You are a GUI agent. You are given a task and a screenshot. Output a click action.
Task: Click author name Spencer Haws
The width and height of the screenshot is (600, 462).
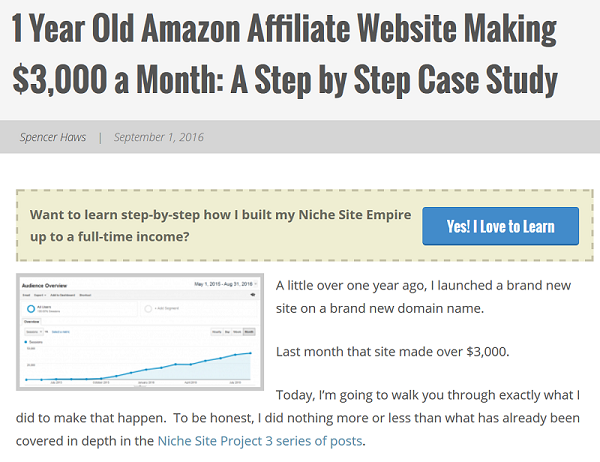coord(54,137)
